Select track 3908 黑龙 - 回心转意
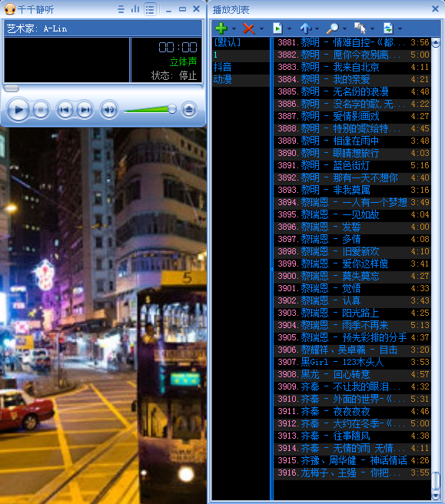Screen dimensions: 445x504 click(x=353, y=374)
